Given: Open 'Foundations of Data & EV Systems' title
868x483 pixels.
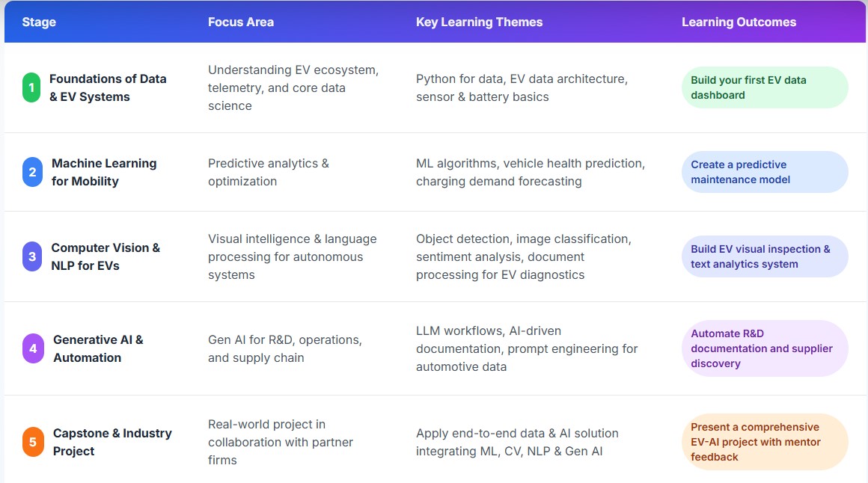Looking at the screenshot, I should 107,87.
